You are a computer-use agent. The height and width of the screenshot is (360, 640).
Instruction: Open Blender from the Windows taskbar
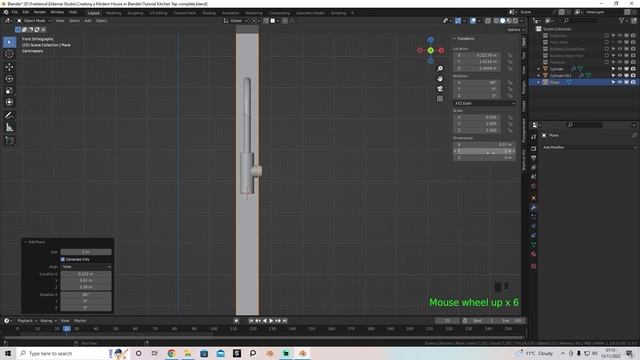302,353
